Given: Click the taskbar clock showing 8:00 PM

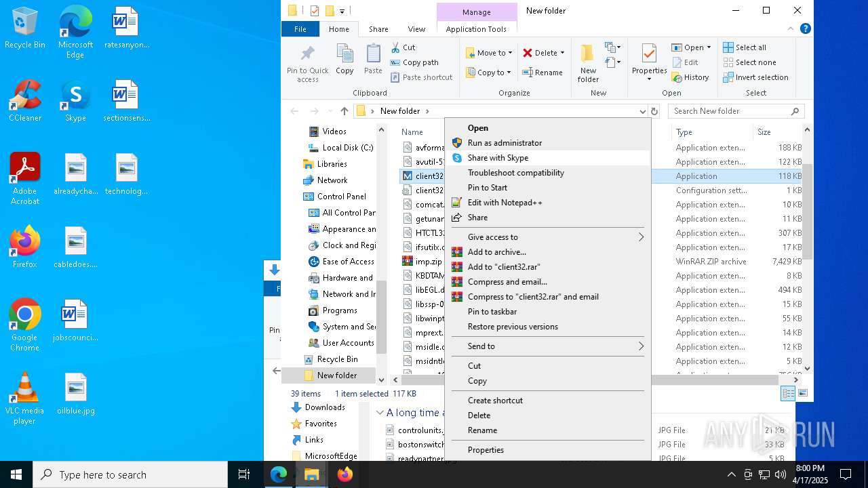Looking at the screenshot, I should (810, 474).
